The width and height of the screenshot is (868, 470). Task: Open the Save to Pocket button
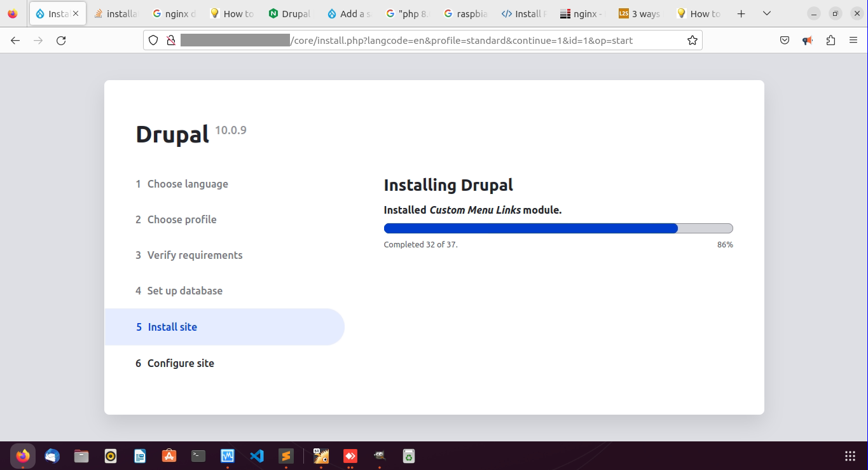pos(785,40)
